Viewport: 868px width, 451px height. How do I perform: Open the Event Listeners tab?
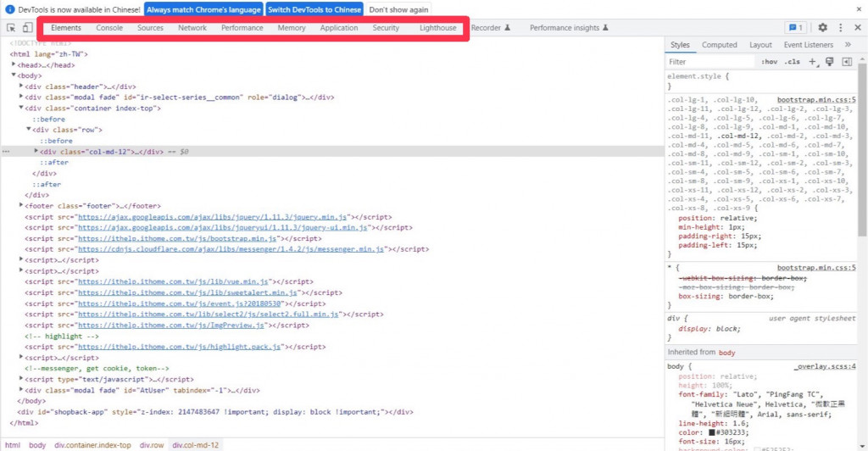pyautogui.click(x=808, y=45)
